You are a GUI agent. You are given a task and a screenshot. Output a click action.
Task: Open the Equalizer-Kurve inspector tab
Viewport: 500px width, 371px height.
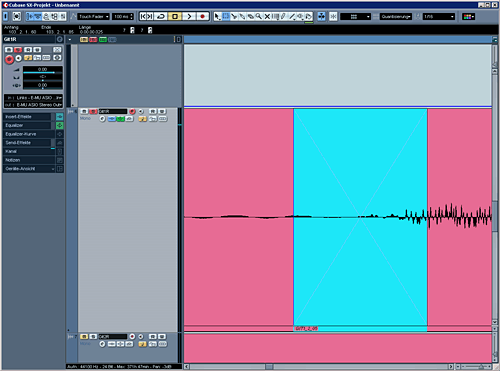pos(29,134)
